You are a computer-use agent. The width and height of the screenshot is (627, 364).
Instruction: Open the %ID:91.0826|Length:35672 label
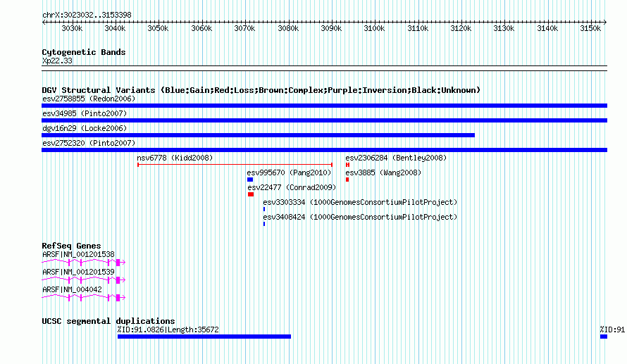click(x=168, y=330)
